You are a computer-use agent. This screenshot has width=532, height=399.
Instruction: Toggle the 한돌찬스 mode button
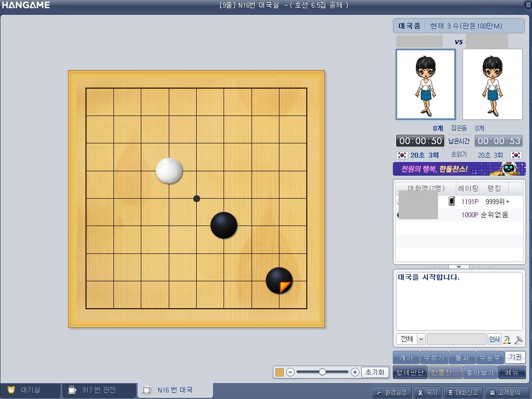[445, 373]
